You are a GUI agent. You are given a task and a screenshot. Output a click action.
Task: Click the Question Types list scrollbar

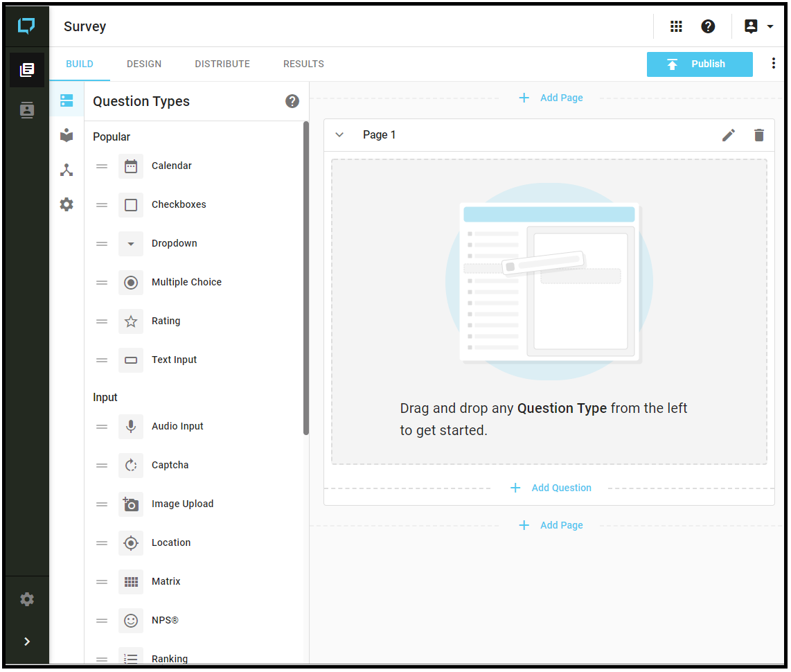tap(305, 277)
